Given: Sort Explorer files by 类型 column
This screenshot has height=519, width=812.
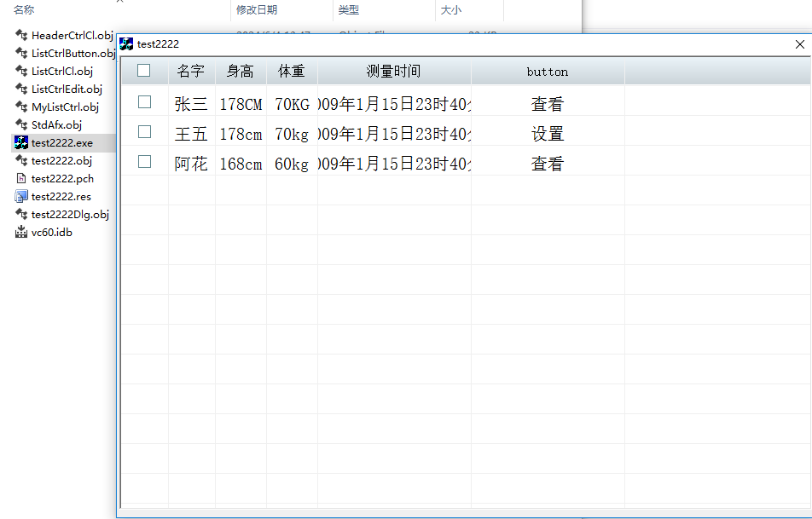Looking at the screenshot, I should tap(349, 9).
